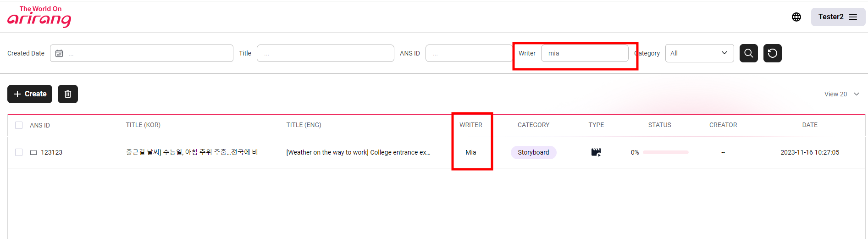Open the globe language selector
Screen dimensions: 868x239
[x=796, y=17]
